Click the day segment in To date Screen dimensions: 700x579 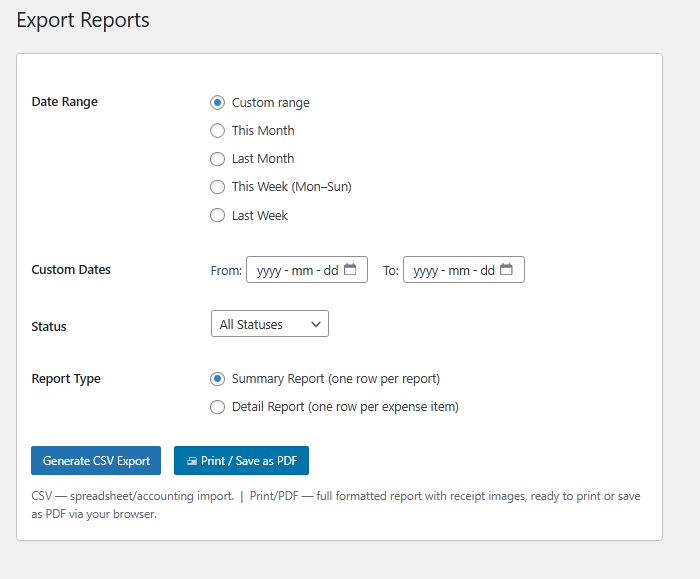point(487,270)
